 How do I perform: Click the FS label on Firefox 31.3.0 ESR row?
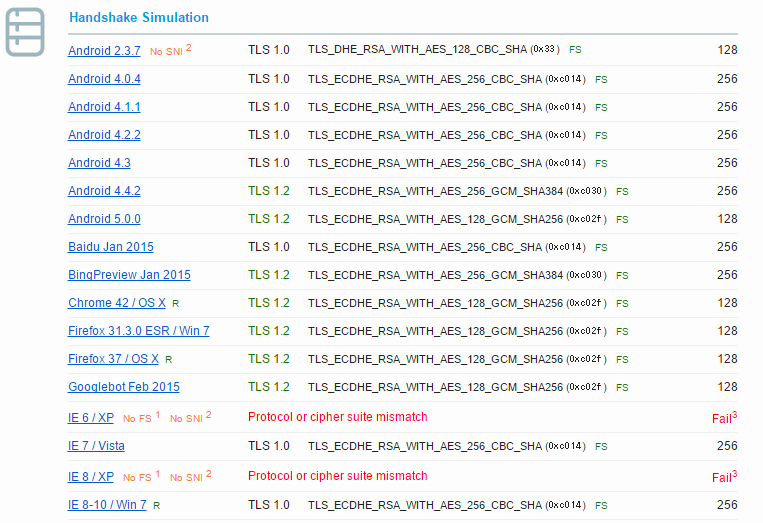(x=622, y=332)
